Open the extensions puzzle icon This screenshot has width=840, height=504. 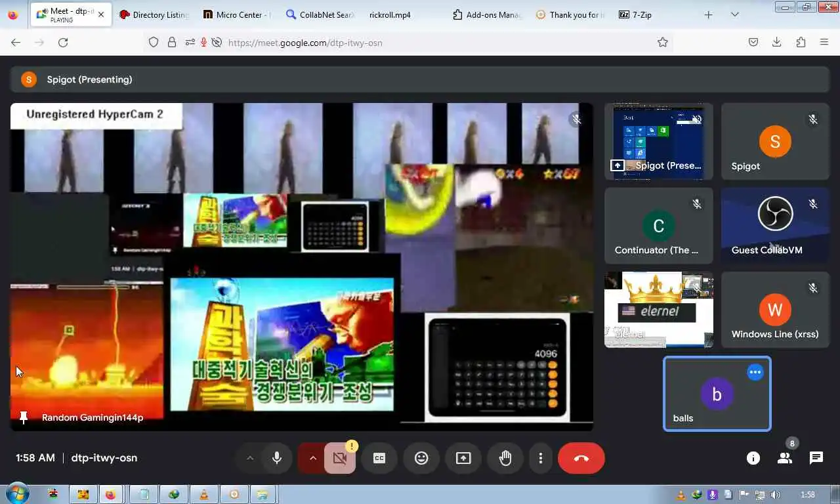point(801,42)
